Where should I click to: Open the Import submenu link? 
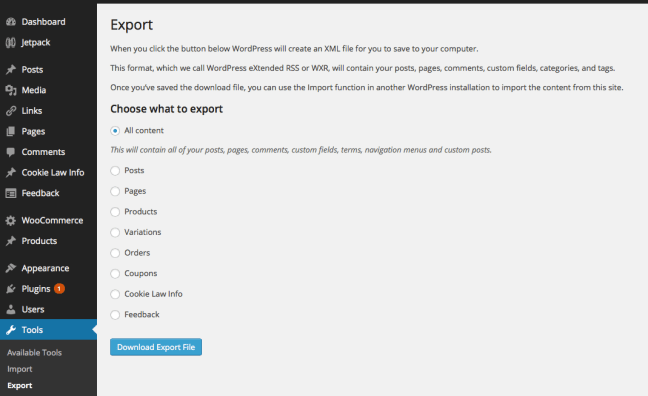click(19, 369)
